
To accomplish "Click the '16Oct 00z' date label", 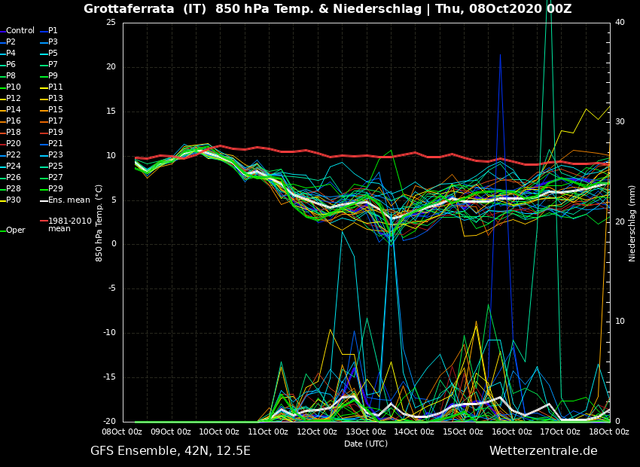I will pyautogui.click(x=511, y=432).
